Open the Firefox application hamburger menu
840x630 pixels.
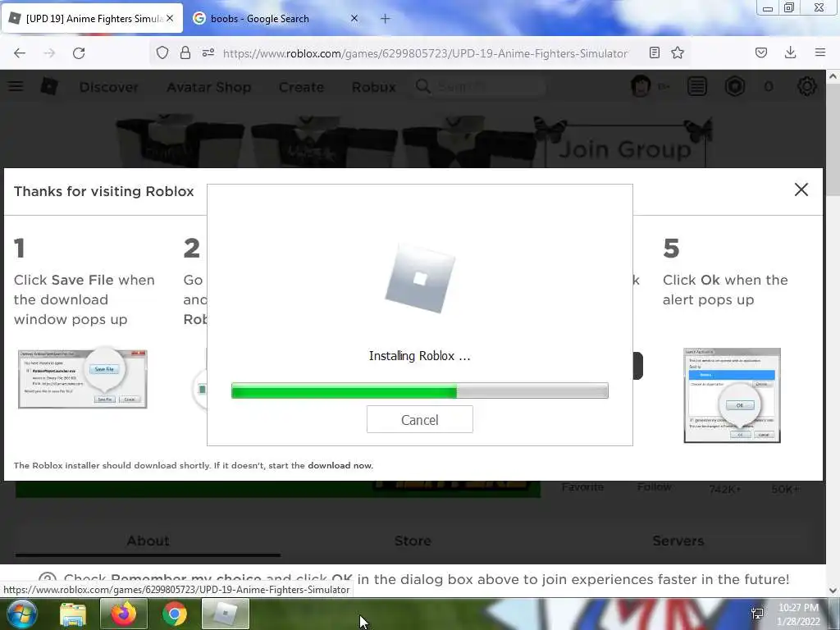coord(820,52)
